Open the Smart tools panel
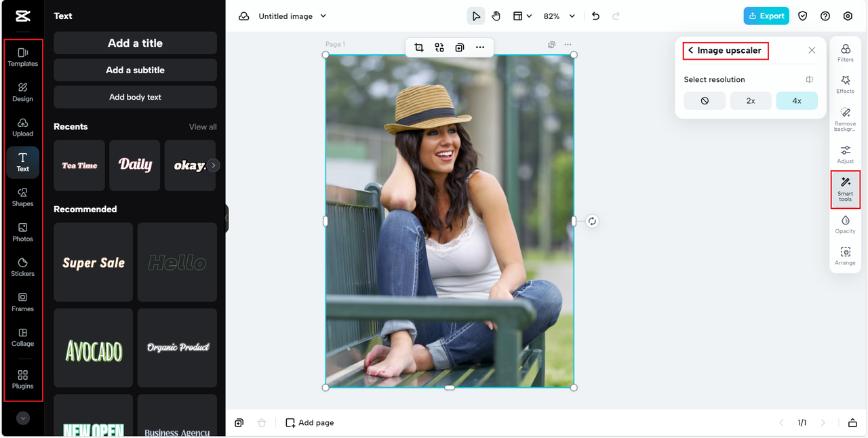The height and width of the screenshot is (438, 868). [x=846, y=189]
